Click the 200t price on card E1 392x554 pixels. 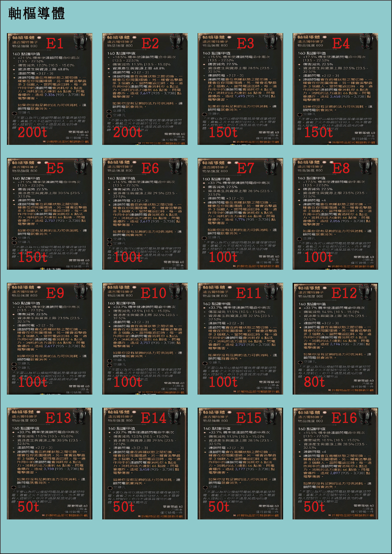pyautogui.click(x=32, y=133)
